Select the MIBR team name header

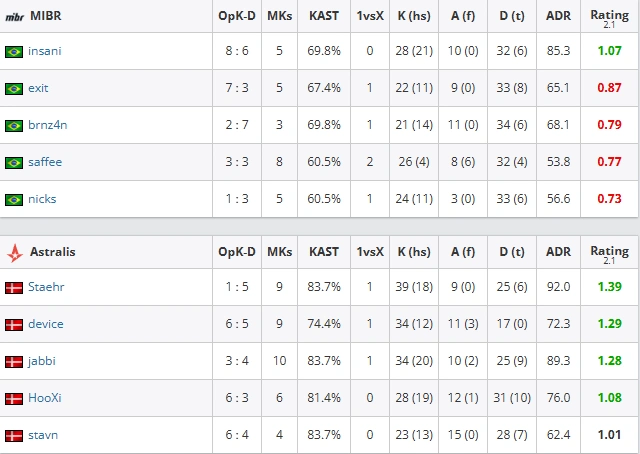point(46,16)
